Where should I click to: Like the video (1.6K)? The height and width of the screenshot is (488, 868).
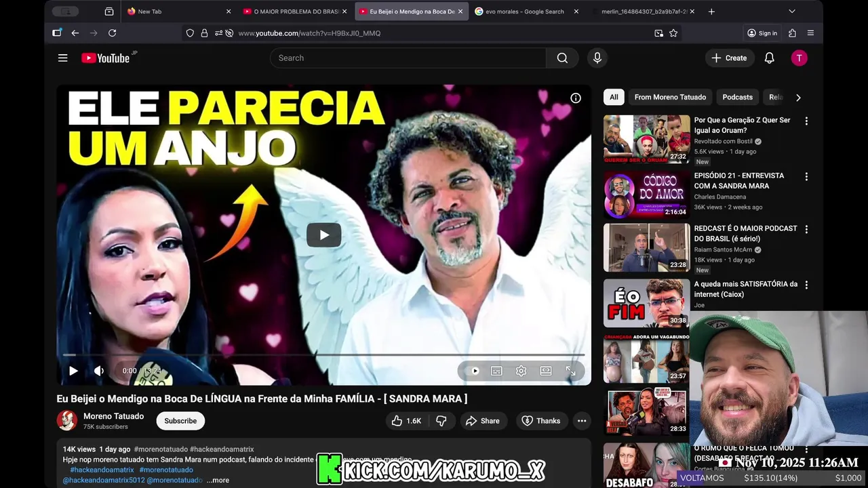tap(406, 421)
